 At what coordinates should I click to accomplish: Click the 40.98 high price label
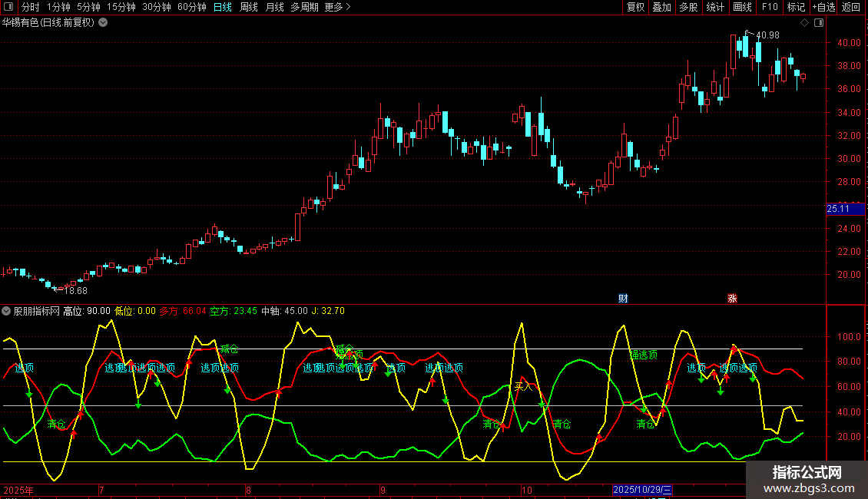coord(768,35)
